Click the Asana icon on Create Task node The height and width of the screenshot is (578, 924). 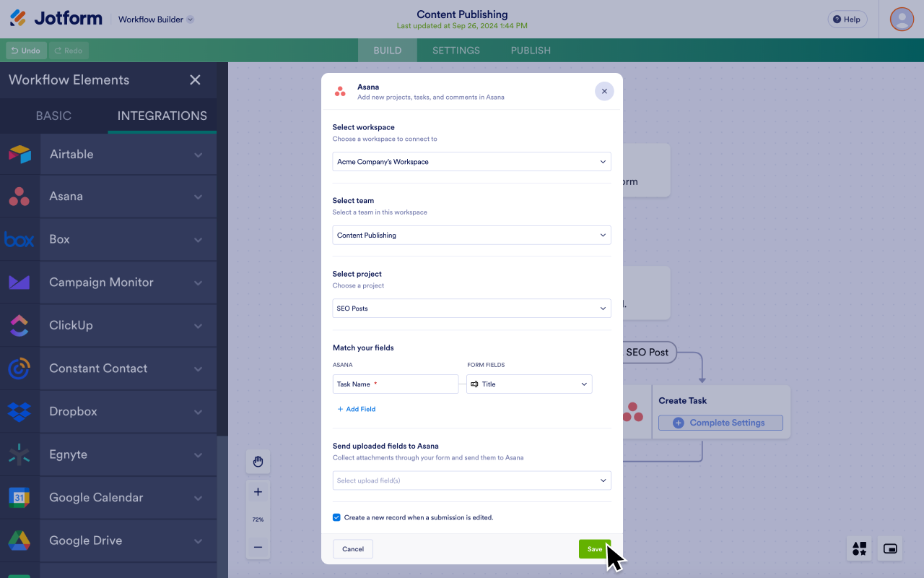pos(633,412)
